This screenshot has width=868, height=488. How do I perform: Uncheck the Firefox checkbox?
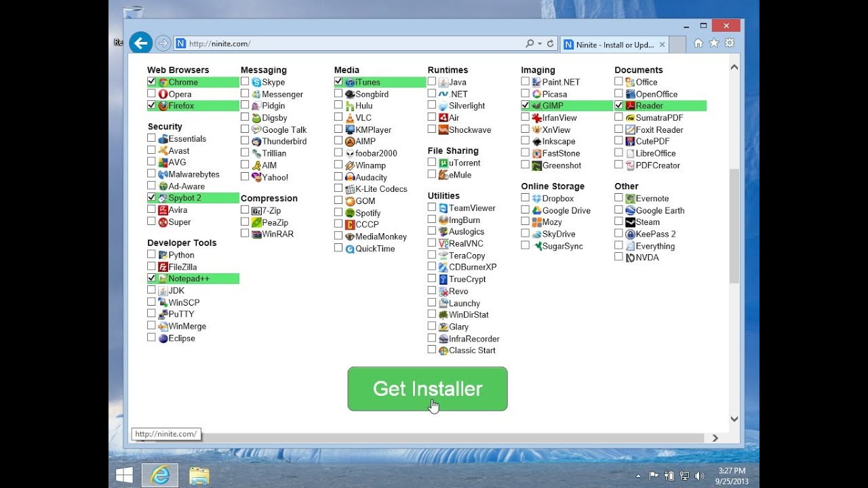point(151,106)
